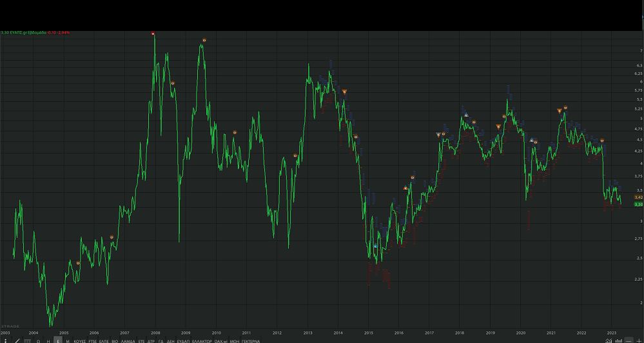Load the ΕΤΕ symbol chart
Image resolution: width=644 pixels, height=343 pixels.
pos(141,341)
